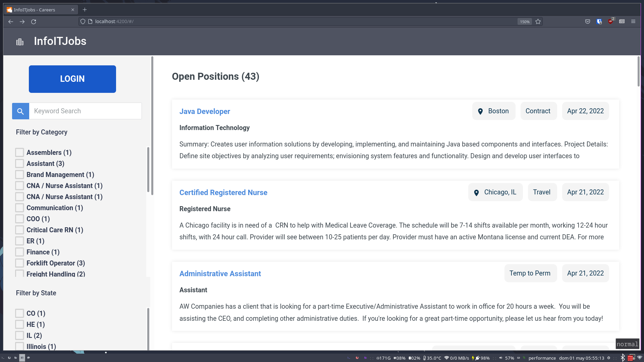
Task: Click the InfoITJobs building logo icon
Action: pos(20,42)
